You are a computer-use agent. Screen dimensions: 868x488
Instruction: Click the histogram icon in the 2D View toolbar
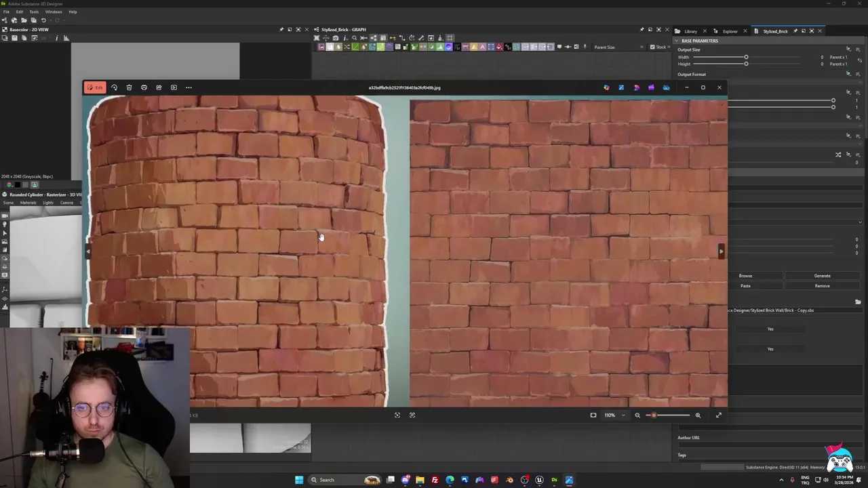point(66,38)
